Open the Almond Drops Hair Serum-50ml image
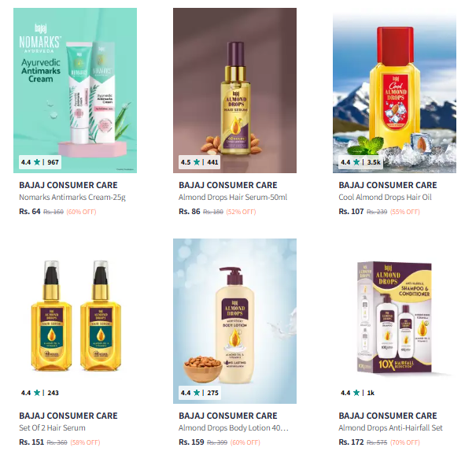 [234, 91]
